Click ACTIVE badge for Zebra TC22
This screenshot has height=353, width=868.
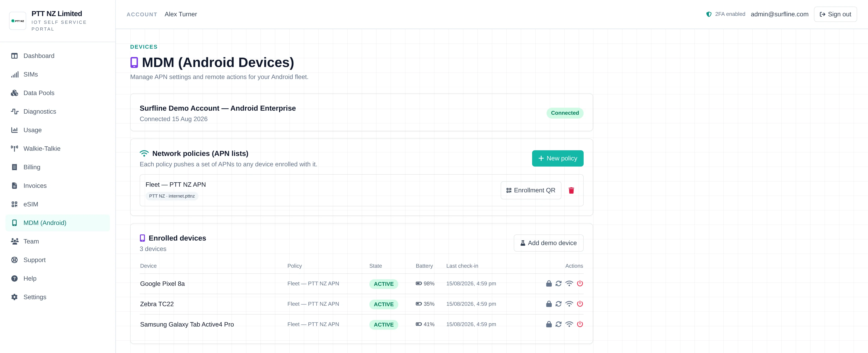(x=383, y=304)
